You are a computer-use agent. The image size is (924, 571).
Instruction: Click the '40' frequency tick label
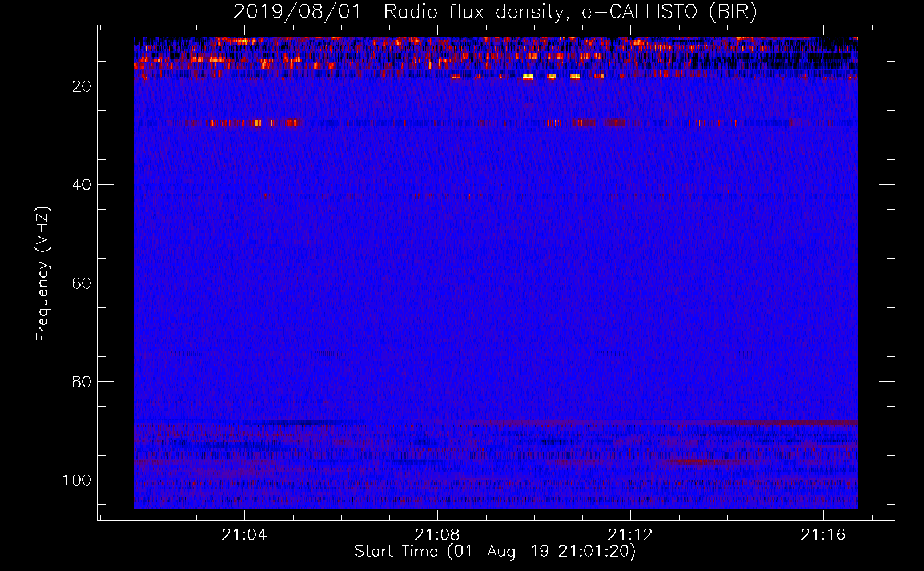82,185
